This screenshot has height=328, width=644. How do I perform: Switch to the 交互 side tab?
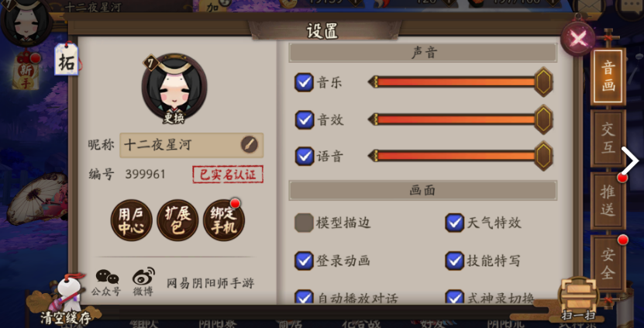point(608,139)
